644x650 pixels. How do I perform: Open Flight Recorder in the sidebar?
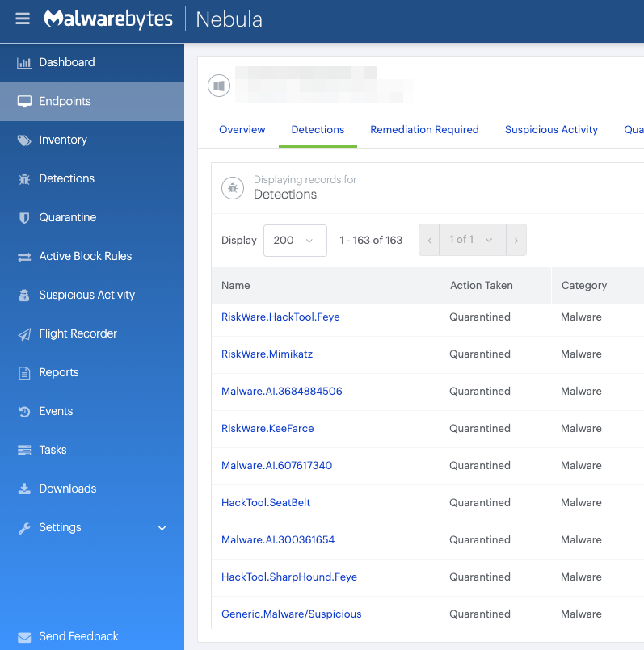point(92,333)
